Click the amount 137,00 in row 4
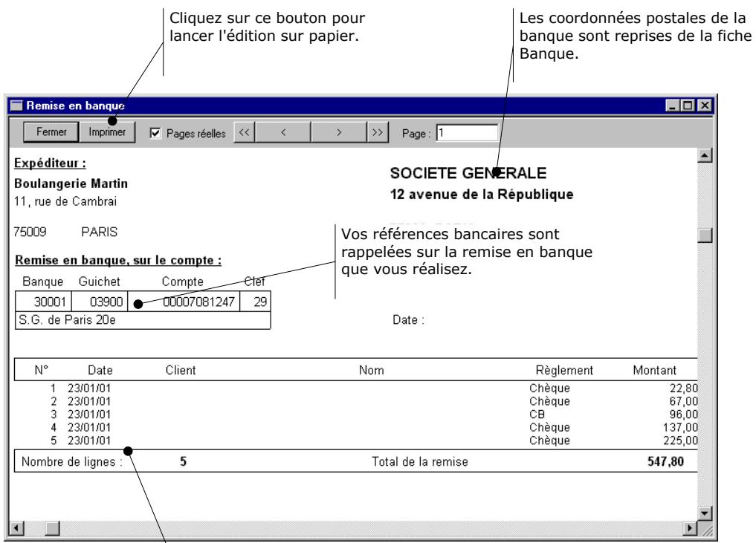Viewport: 756px width, 543px height. (x=680, y=427)
